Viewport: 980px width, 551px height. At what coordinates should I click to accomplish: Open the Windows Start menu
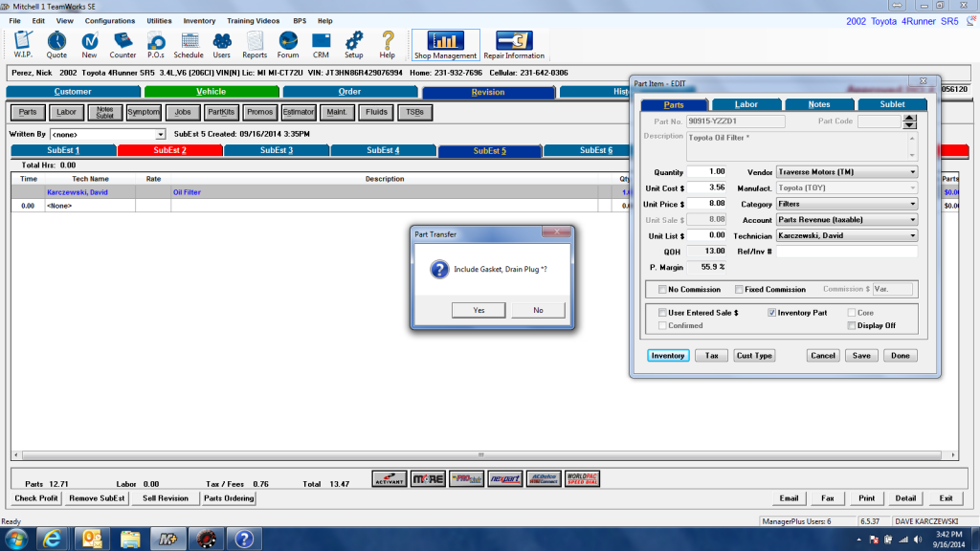(15, 539)
